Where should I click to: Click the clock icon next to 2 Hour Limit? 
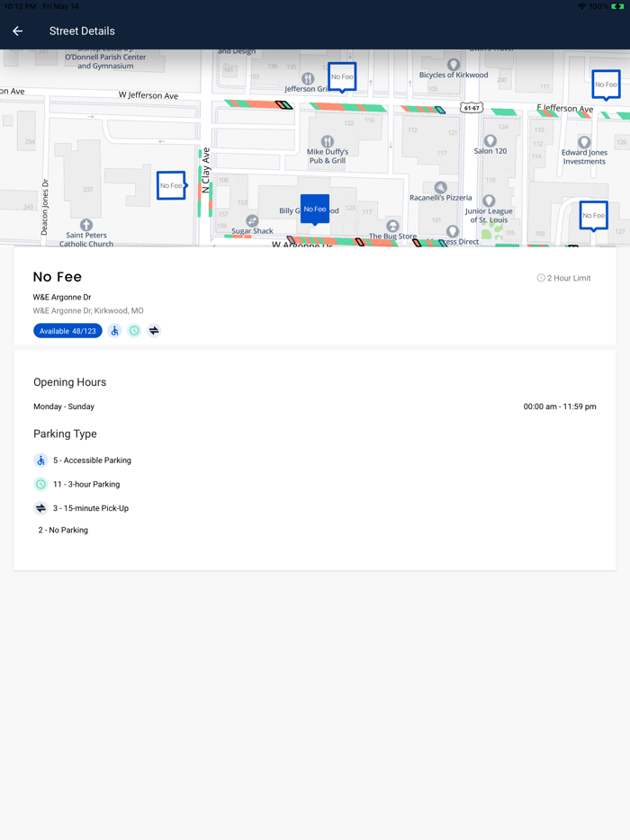(x=541, y=278)
